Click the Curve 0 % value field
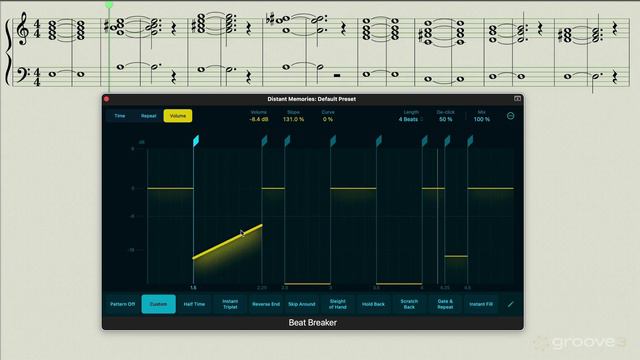The width and height of the screenshot is (640, 360). click(328, 119)
